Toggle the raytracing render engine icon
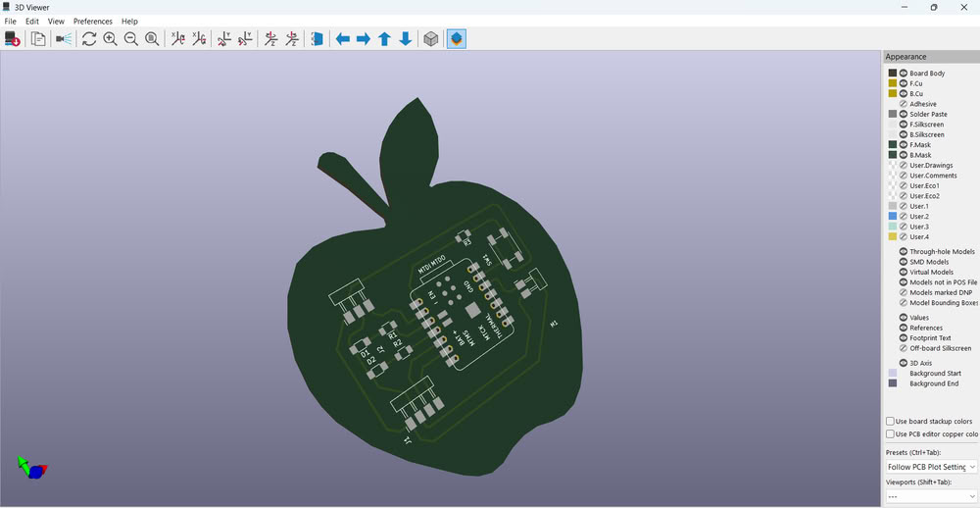This screenshot has width=980, height=508. point(63,39)
